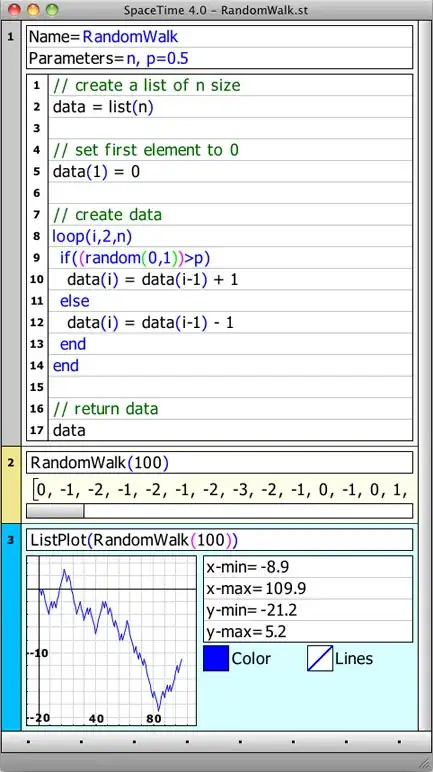Click code line 8 loop(i,2,n)

coord(230,236)
